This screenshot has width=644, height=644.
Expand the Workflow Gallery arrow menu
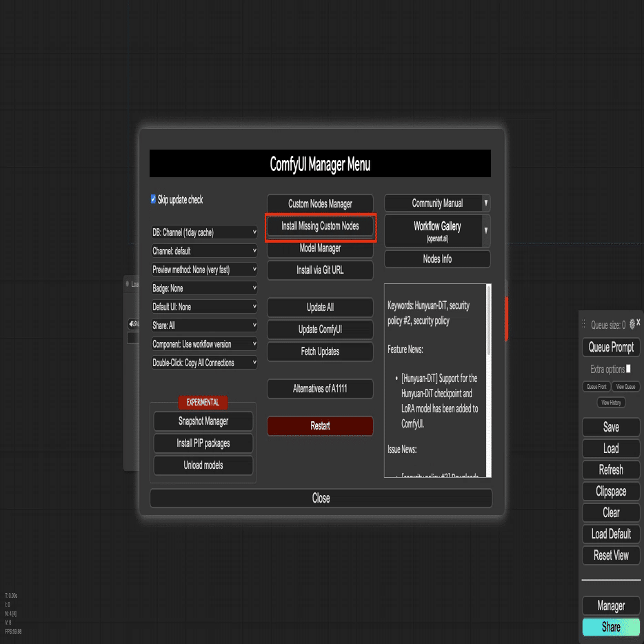click(x=486, y=230)
